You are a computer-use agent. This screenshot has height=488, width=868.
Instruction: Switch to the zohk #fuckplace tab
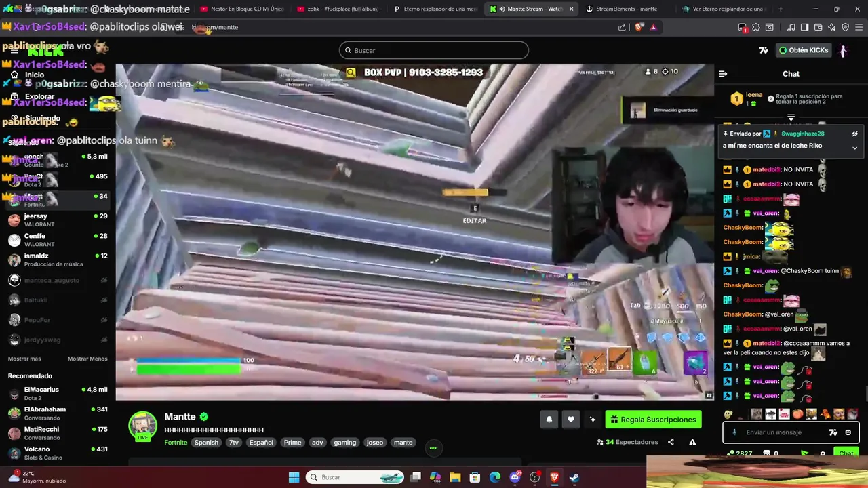338,9
